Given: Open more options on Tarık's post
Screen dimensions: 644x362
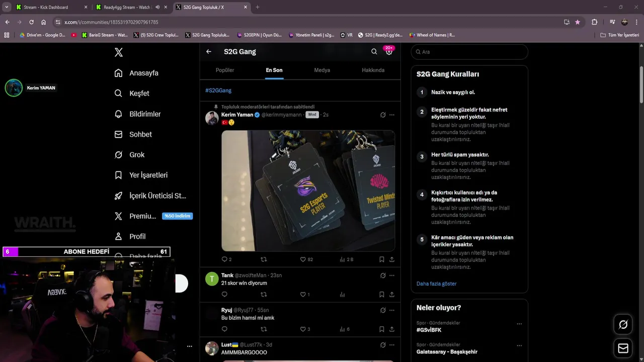Looking at the screenshot, I should [392, 276].
